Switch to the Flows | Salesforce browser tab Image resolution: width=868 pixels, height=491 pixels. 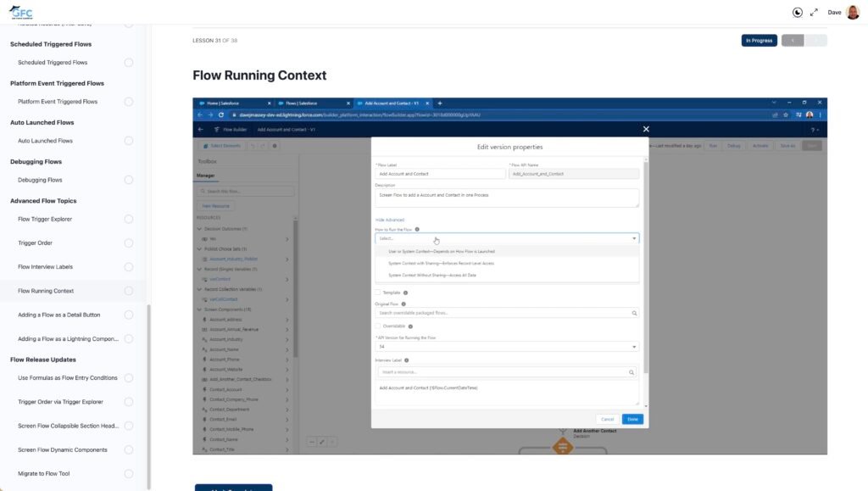pos(314,103)
